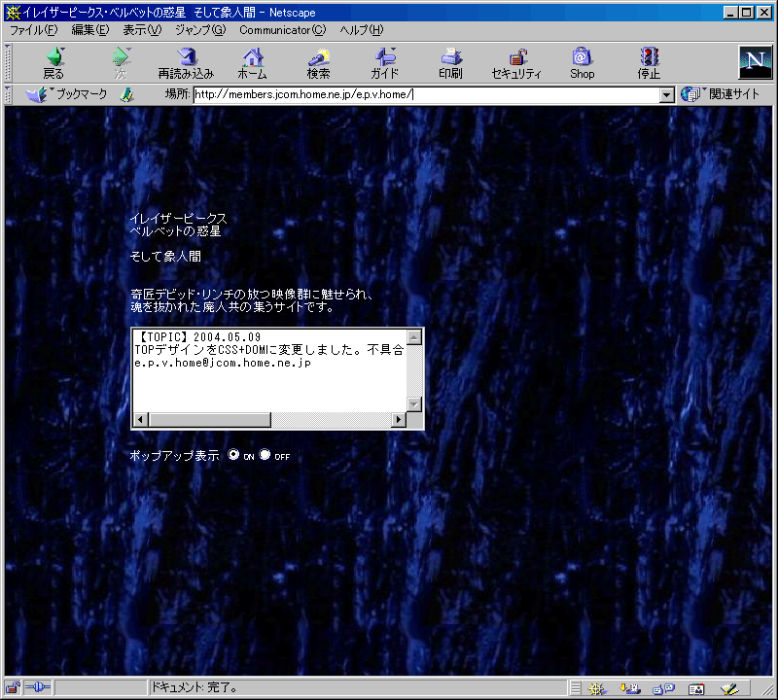Open the Shop toolbar icon
Image resolution: width=778 pixels, height=700 pixels.
pyautogui.click(x=582, y=63)
